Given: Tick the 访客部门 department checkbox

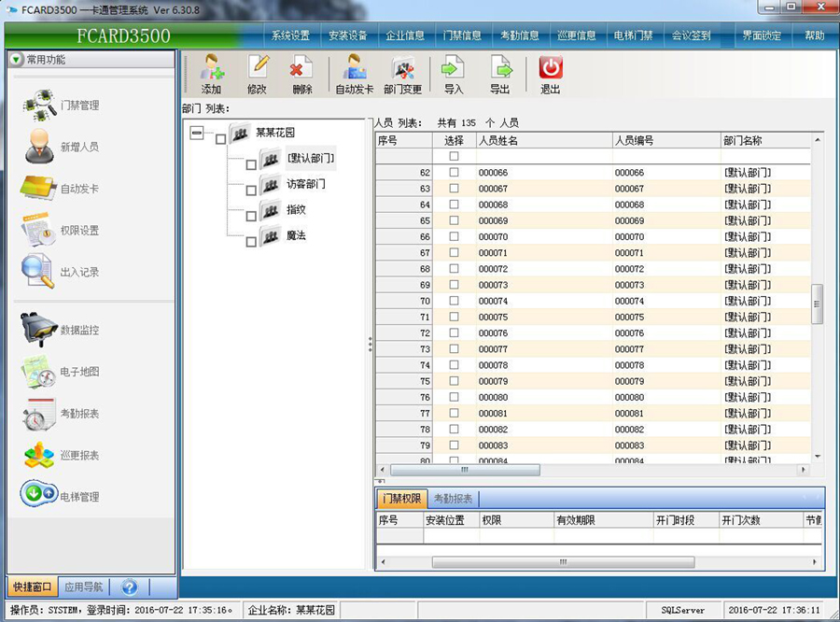Looking at the screenshot, I should coord(251,191).
